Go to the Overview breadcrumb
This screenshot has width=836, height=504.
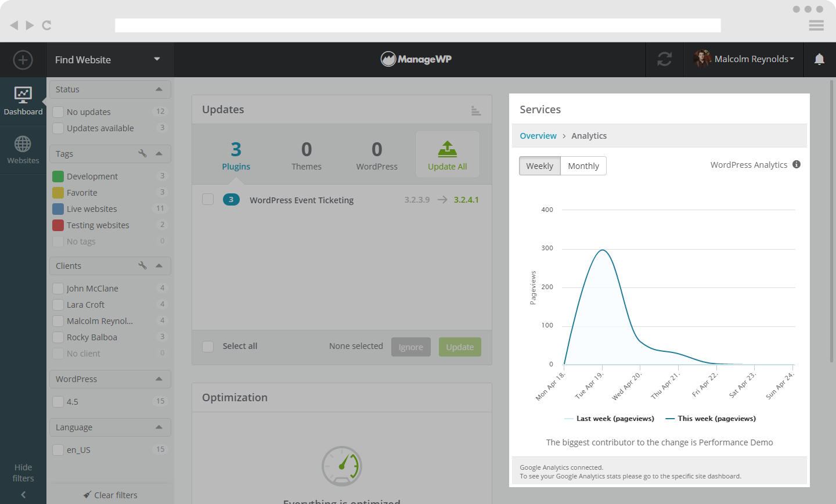pos(538,136)
